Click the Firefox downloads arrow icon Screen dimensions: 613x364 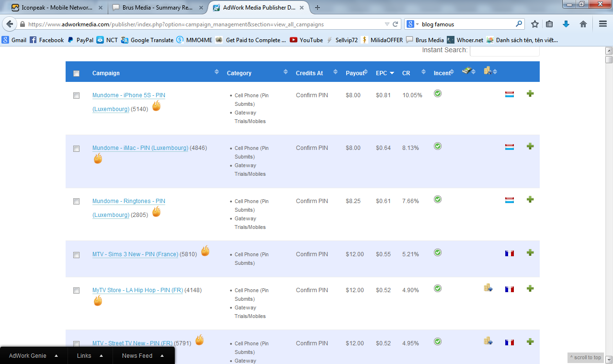tap(566, 24)
